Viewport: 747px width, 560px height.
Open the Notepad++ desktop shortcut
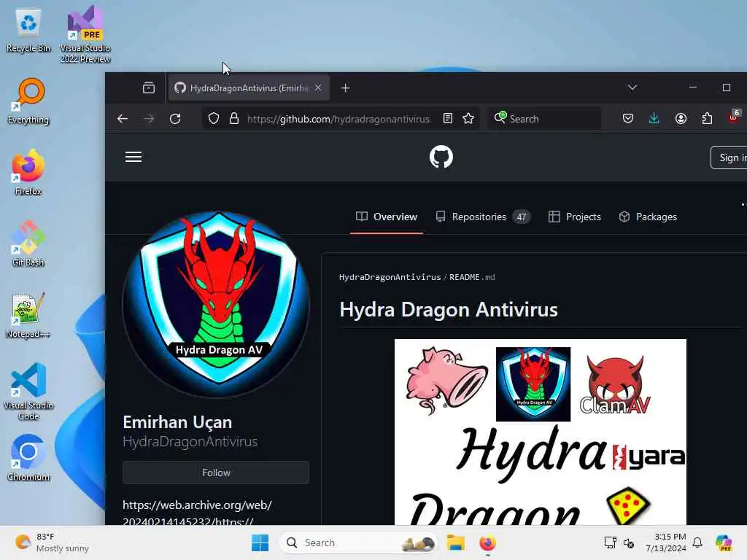pyautogui.click(x=28, y=315)
